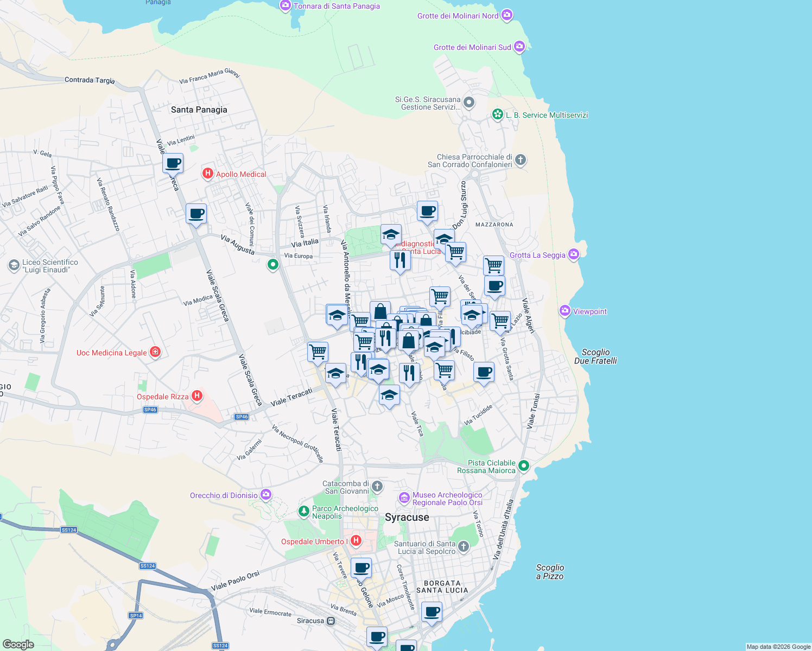Click the Tonnara di Santa Panagia camera icon
The width and height of the screenshot is (812, 651).
[x=286, y=5]
